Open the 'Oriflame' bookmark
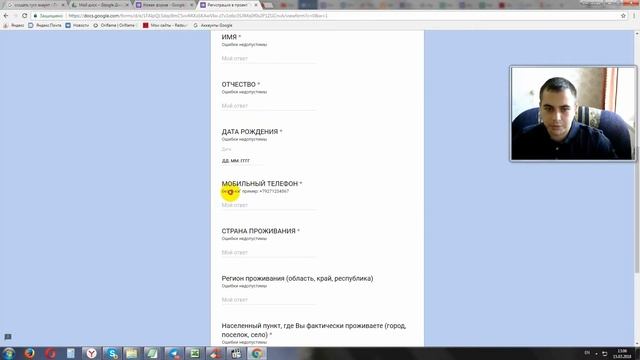The height and width of the screenshot is (360, 640). pyautogui.click(x=115, y=25)
